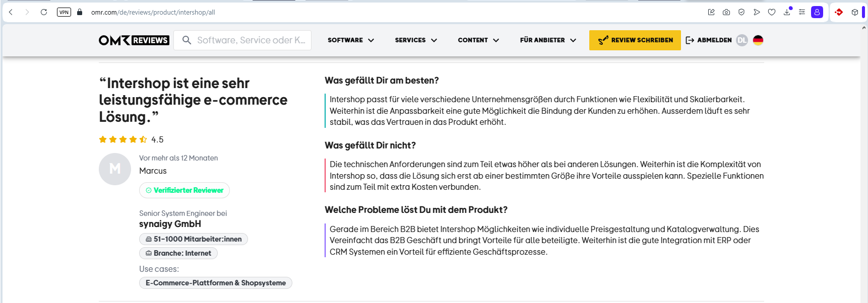Click the OMR Reviews logo

[x=134, y=40]
